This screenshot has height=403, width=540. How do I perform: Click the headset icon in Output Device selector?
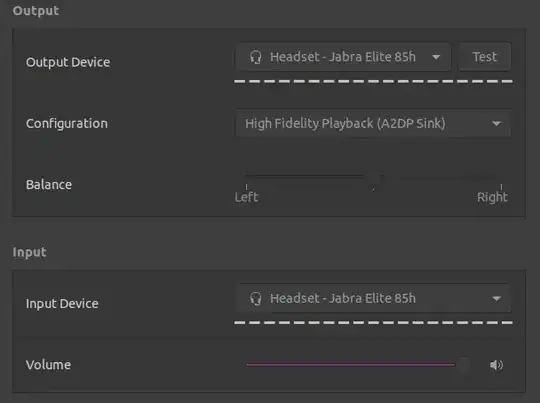pos(256,57)
